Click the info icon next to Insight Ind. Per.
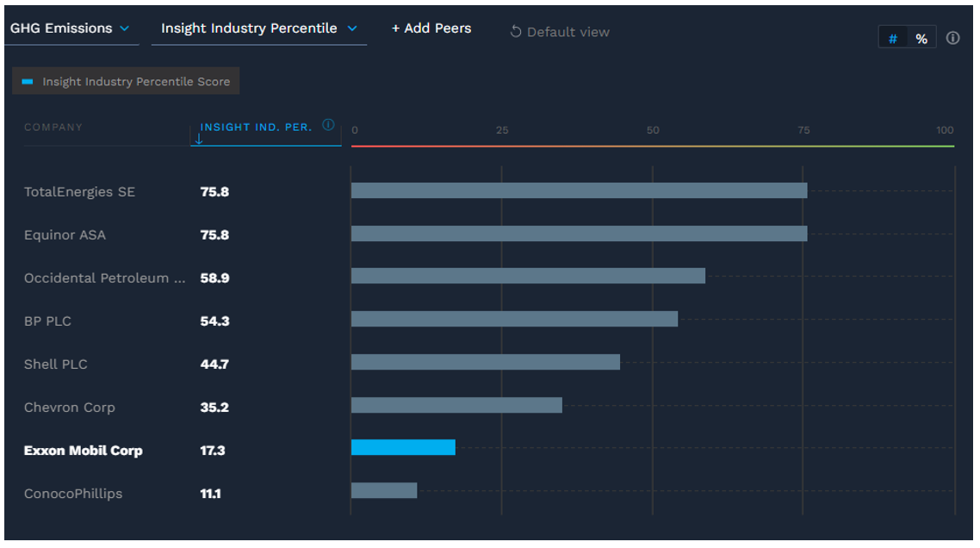This screenshot has width=980, height=548. point(328,125)
